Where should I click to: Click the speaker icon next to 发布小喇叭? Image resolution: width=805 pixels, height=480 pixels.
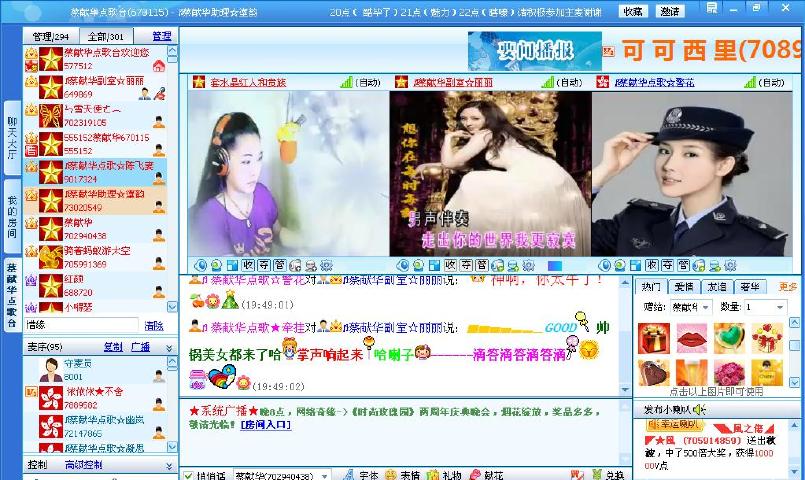pos(700,409)
